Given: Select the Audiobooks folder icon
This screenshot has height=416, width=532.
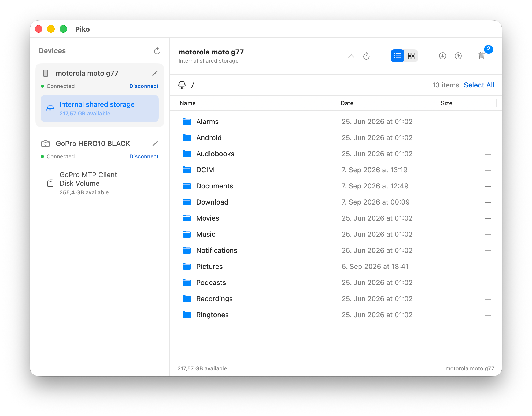Looking at the screenshot, I should click(x=187, y=154).
